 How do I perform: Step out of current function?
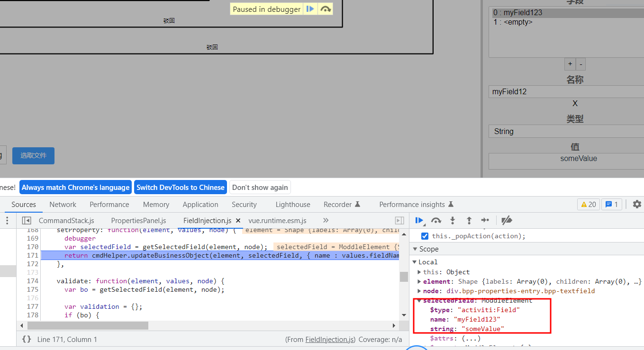[469, 220]
